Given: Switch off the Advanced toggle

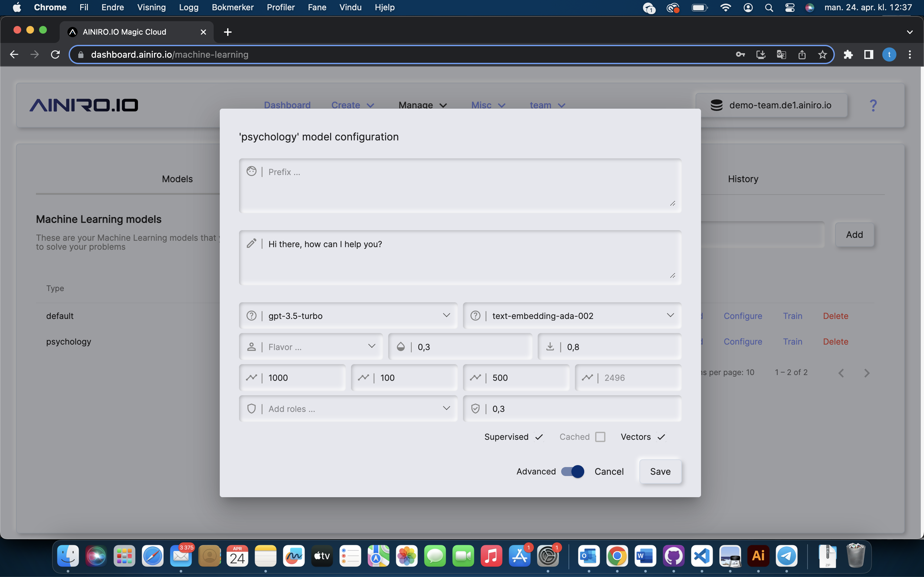Looking at the screenshot, I should tap(572, 472).
